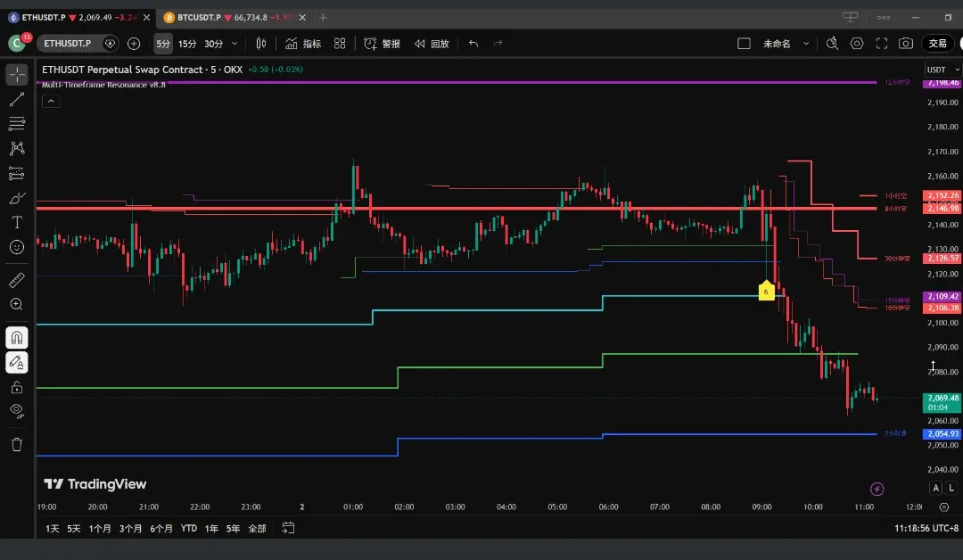Enter fullscreen mode
Image resolution: width=963 pixels, height=560 pixels.
click(882, 44)
